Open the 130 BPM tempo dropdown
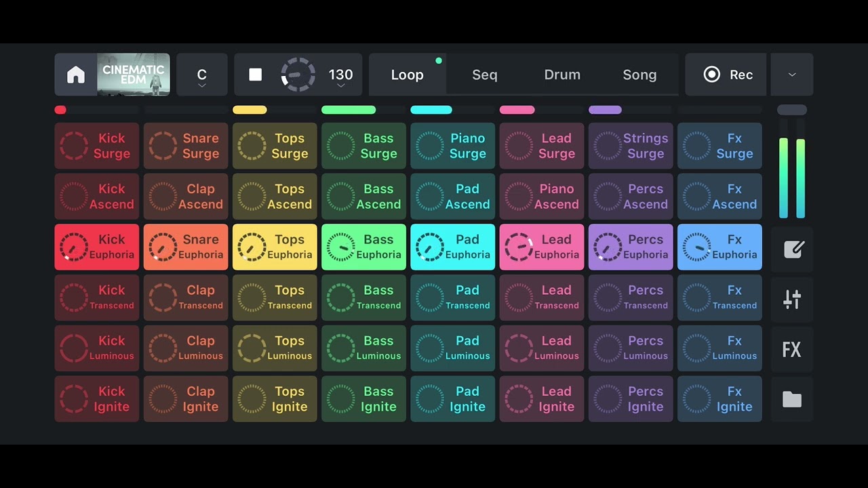 click(340, 76)
